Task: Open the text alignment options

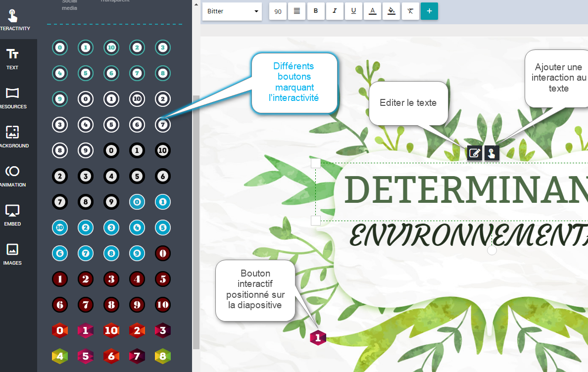Action: [x=297, y=11]
